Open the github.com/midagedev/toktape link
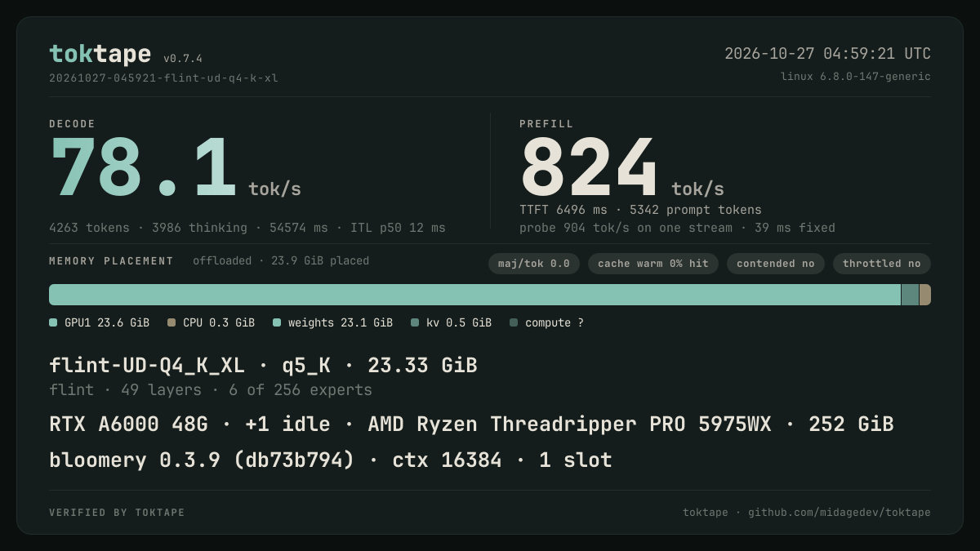The height and width of the screenshot is (551, 980). [x=840, y=513]
